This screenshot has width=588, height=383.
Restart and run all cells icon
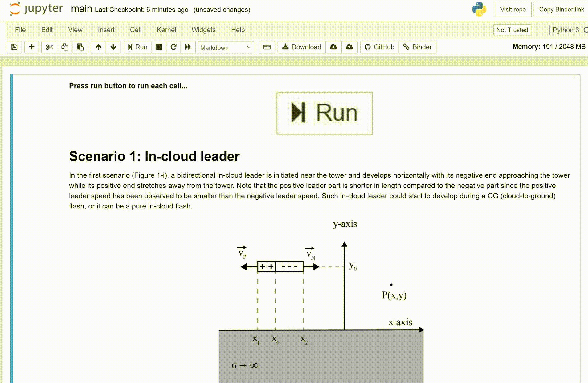pos(188,47)
